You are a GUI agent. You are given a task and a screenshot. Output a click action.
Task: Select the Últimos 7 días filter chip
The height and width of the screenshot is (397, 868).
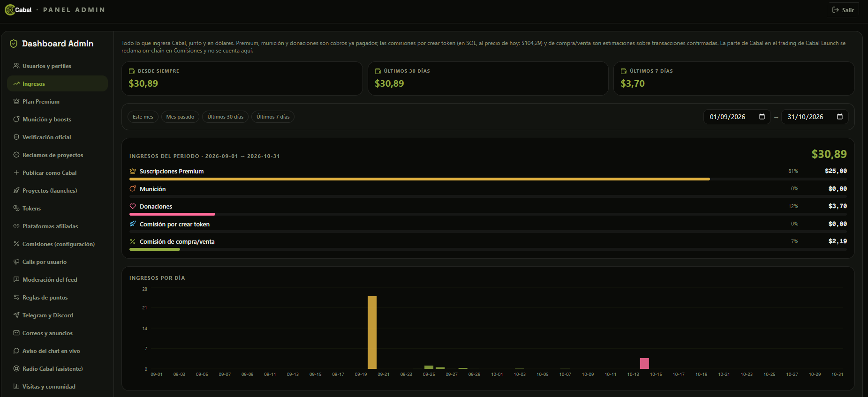tap(273, 117)
